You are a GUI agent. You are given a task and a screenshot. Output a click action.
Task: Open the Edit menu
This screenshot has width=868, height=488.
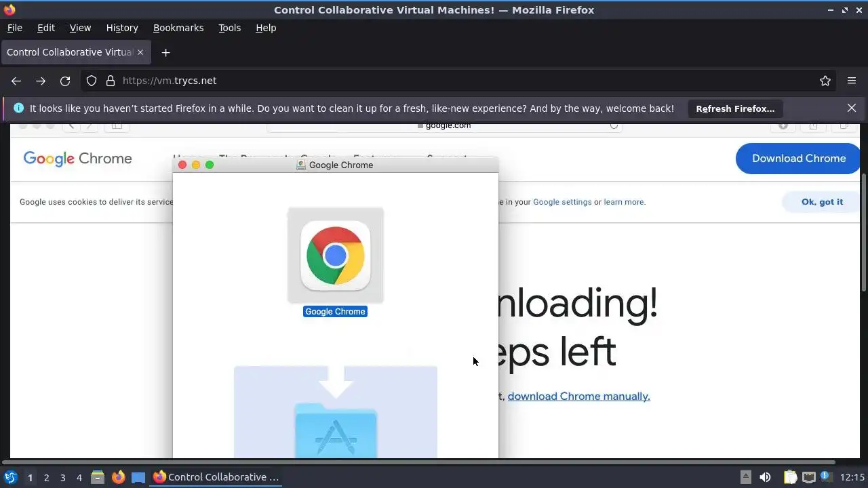pyautogui.click(x=46, y=28)
